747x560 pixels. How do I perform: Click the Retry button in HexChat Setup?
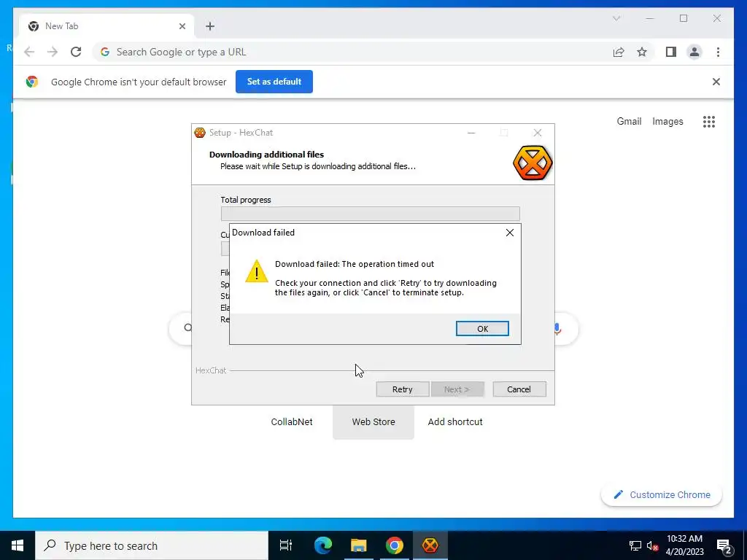(403, 389)
